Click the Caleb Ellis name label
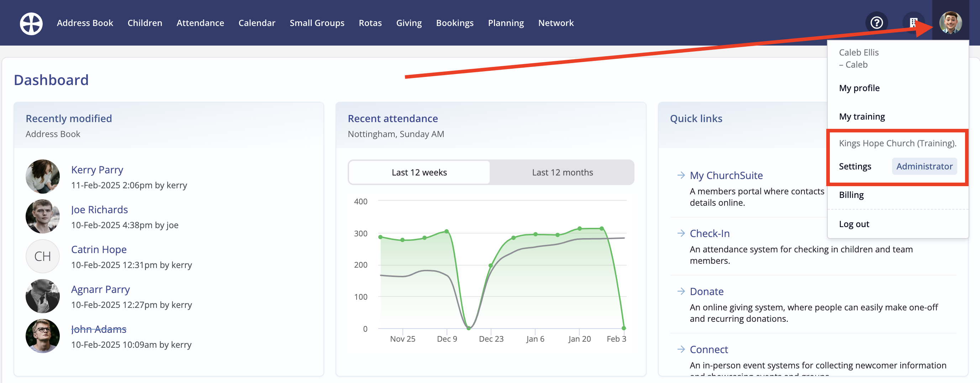 tap(859, 52)
